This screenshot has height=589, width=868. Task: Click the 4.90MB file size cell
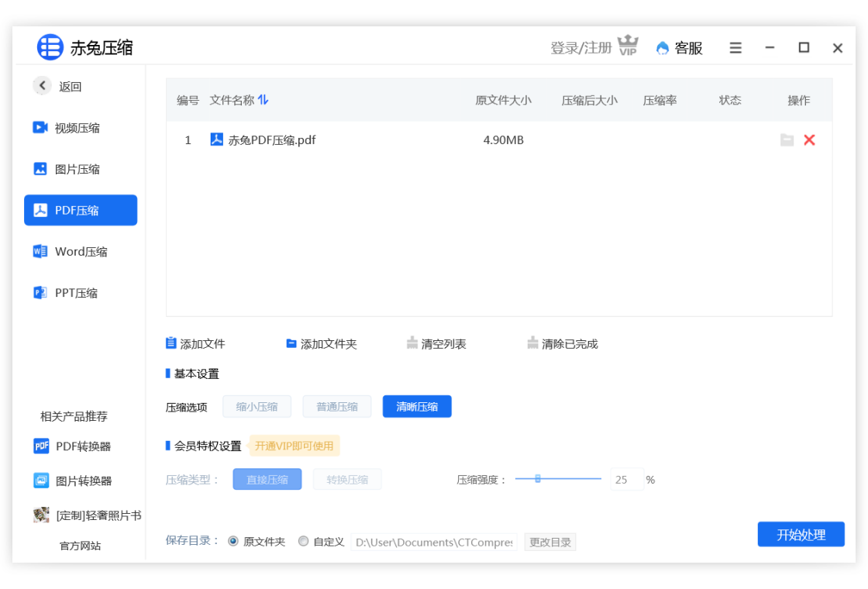click(503, 140)
